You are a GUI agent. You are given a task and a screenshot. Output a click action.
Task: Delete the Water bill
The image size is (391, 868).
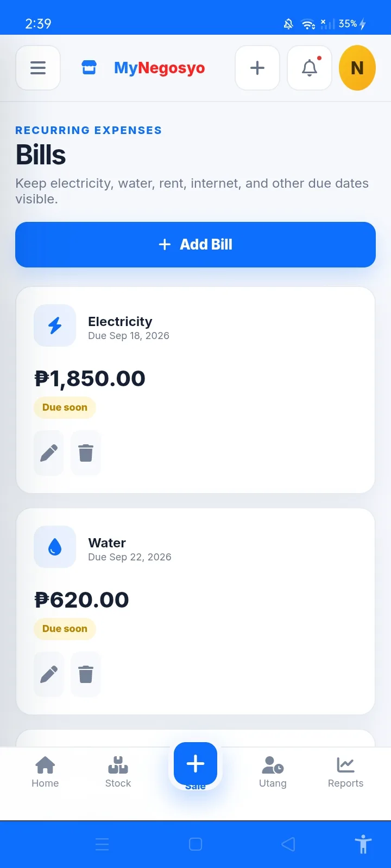[x=86, y=674]
